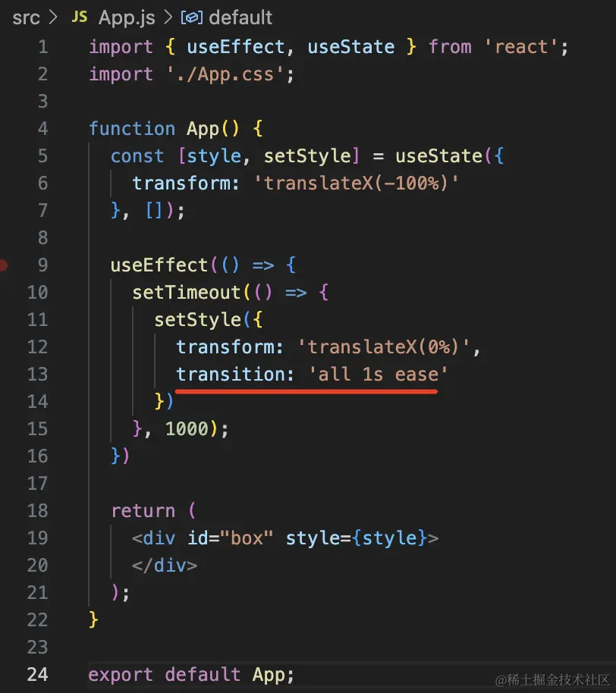Click the id="box" attribute

(x=230, y=538)
